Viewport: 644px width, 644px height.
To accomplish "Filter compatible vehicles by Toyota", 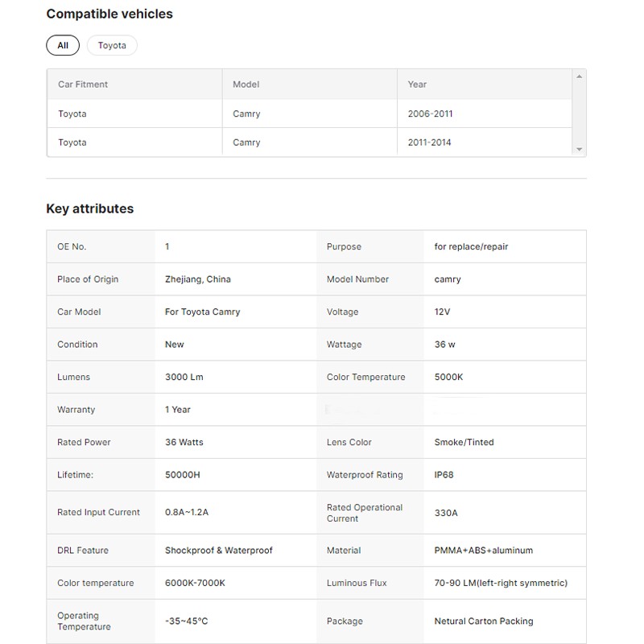I will [x=112, y=46].
